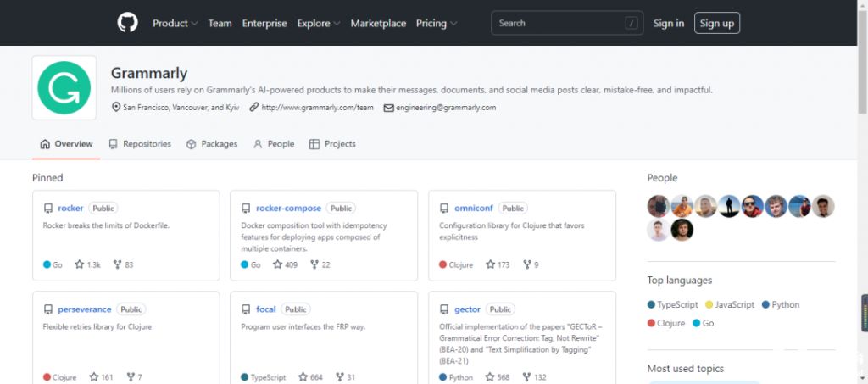Open Enterprise in the header
This screenshot has width=868, height=384.
264,23
